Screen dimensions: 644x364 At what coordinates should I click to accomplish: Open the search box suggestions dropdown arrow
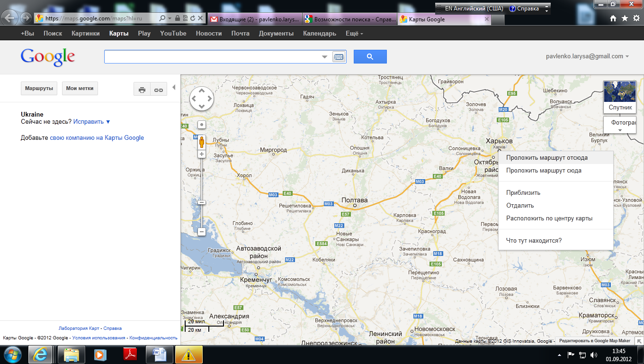tap(324, 57)
